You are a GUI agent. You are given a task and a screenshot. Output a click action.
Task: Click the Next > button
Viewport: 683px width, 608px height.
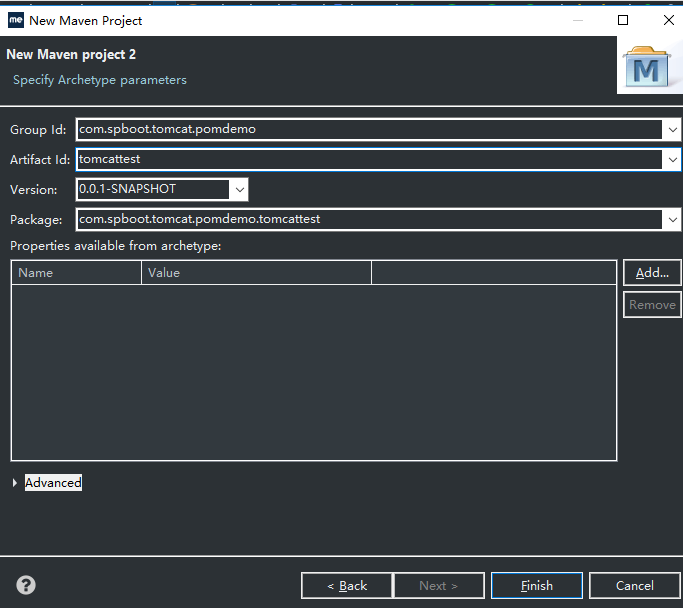tap(439, 585)
